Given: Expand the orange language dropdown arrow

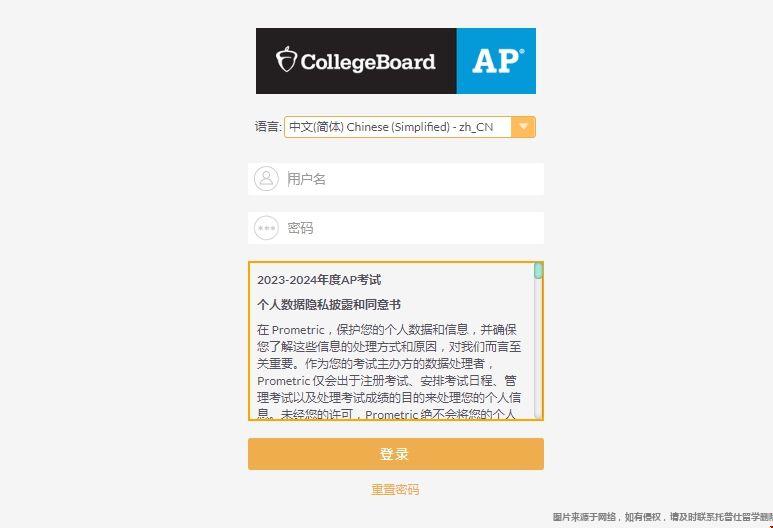Looking at the screenshot, I should [523, 127].
